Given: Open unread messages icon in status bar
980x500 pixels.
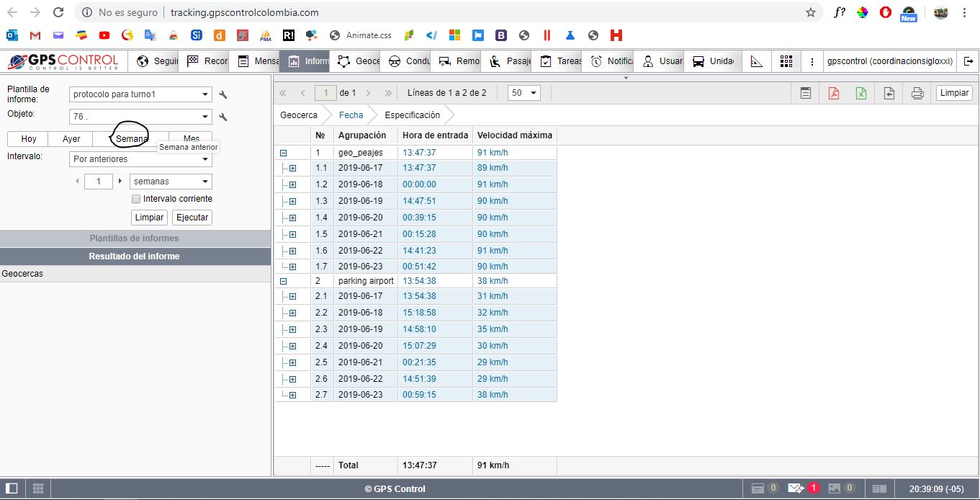Looking at the screenshot, I should (x=795, y=488).
